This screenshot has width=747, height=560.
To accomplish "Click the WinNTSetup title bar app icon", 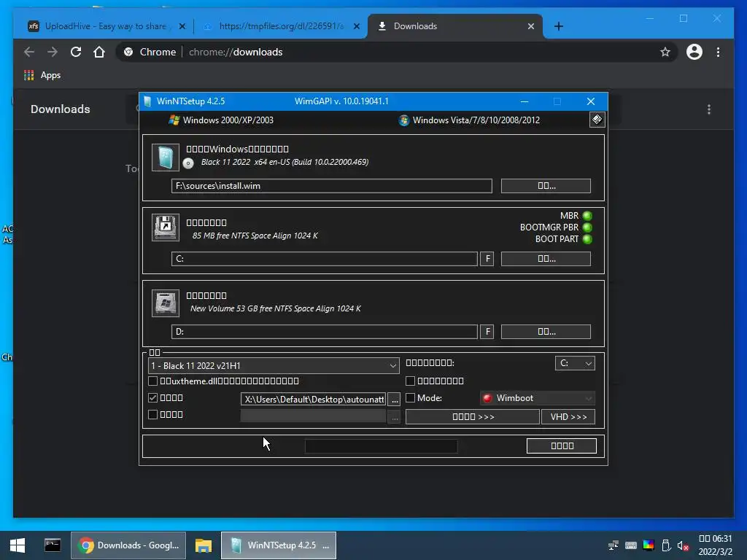I will coord(147,101).
